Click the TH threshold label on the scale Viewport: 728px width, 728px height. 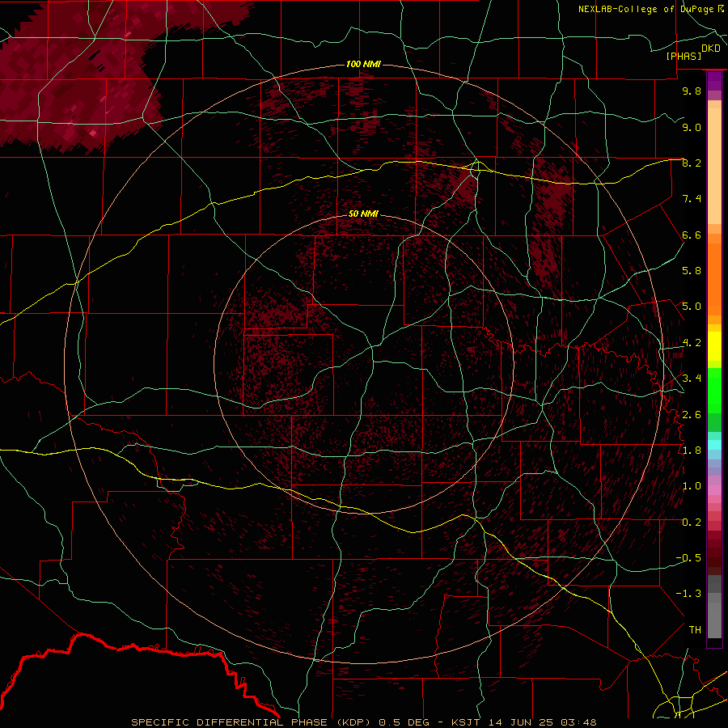coord(695,629)
